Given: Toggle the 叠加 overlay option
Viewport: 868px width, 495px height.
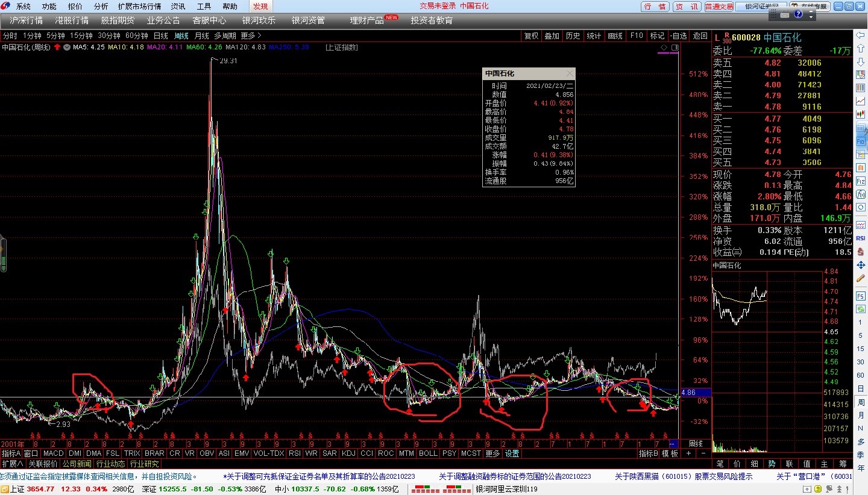Looking at the screenshot, I should (552, 36).
